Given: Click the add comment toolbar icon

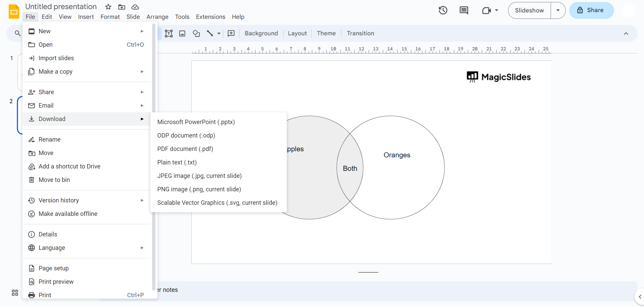Looking at the screenshot, I should [x=231, y=33].
